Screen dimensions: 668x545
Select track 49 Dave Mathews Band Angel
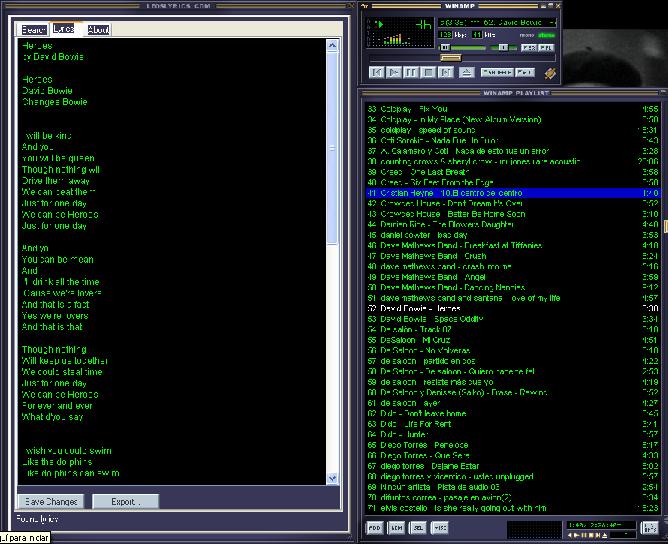(x=513, y=277)
